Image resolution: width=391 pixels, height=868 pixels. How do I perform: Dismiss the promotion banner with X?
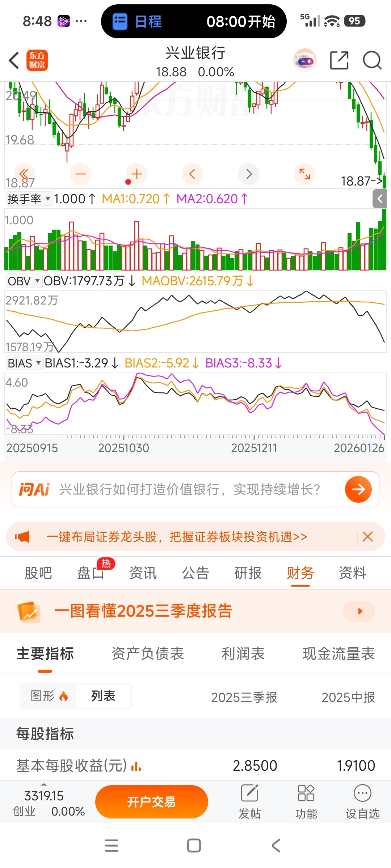click(x=367, y=537)
